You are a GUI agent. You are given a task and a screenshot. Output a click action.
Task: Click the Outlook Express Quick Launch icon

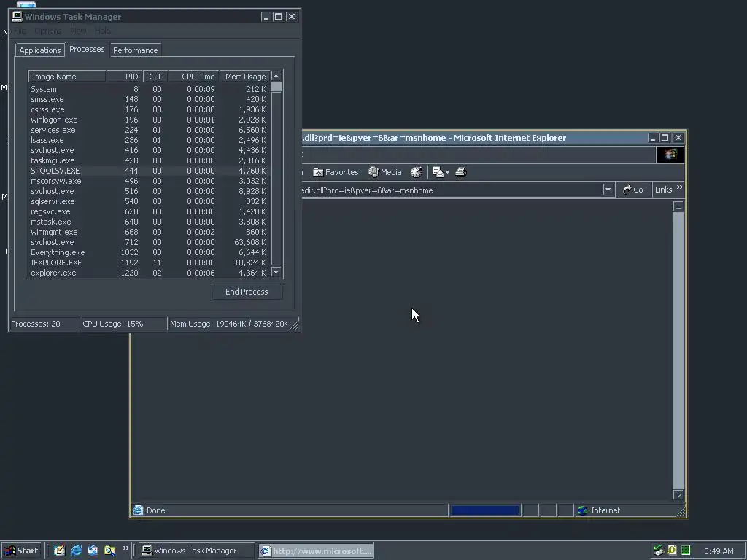93,551
